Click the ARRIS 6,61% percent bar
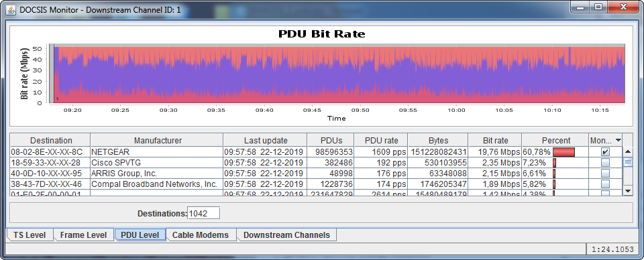 [x=554, y=174]
